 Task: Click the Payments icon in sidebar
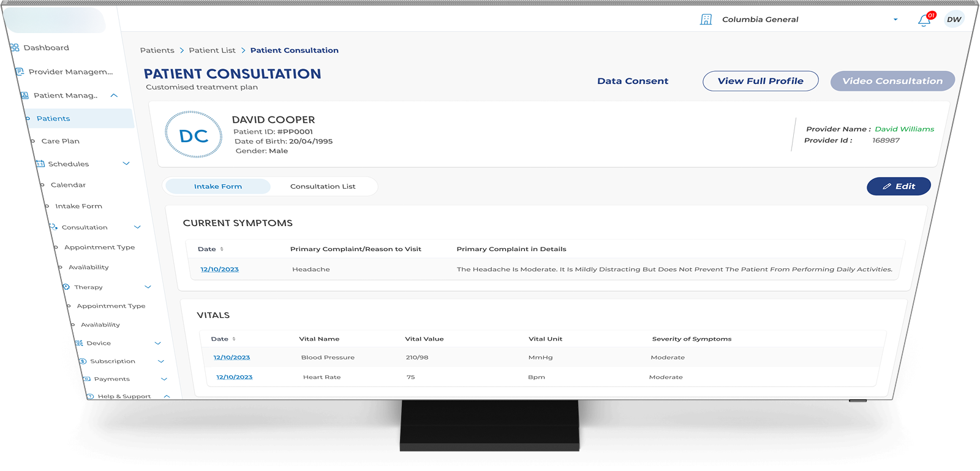pyautogui.click(x=87, y=379)
